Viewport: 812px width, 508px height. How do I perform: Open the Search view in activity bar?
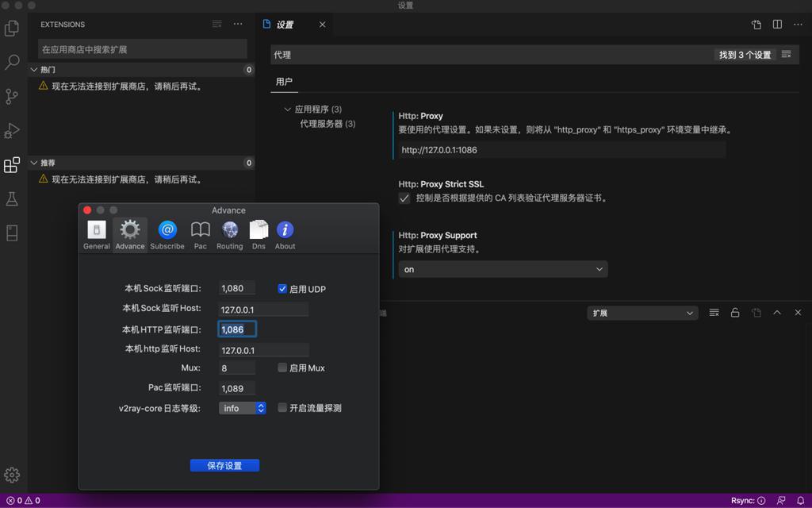(x=12, y=62)
